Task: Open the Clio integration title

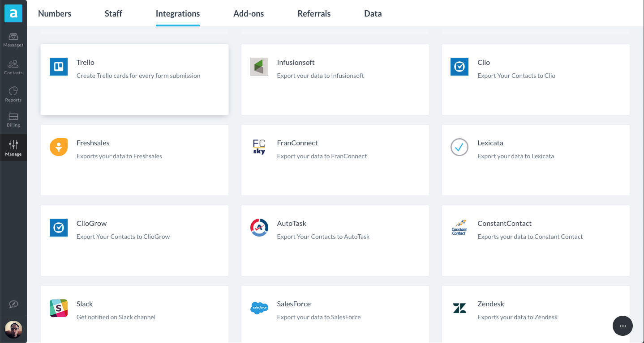Action: tap(484, 62)
